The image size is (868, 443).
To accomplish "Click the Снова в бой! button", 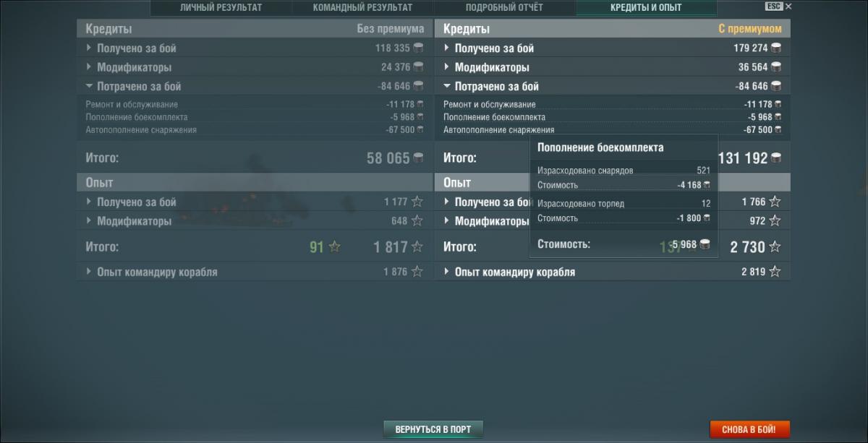I will (x=749, y=429).
